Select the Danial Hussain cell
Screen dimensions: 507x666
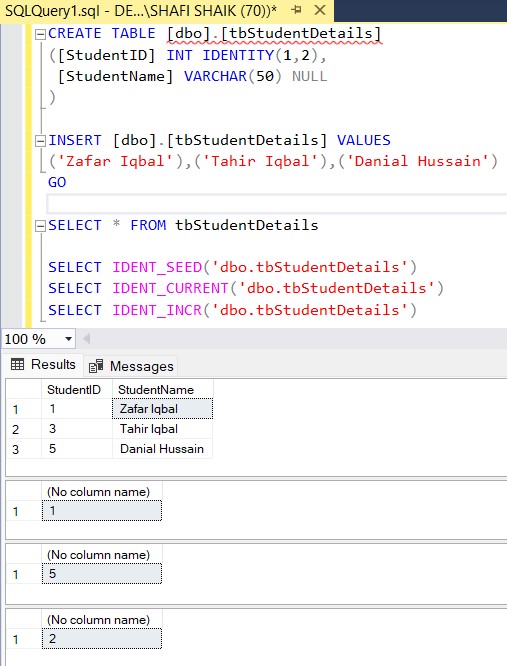(x=163, y=449)
